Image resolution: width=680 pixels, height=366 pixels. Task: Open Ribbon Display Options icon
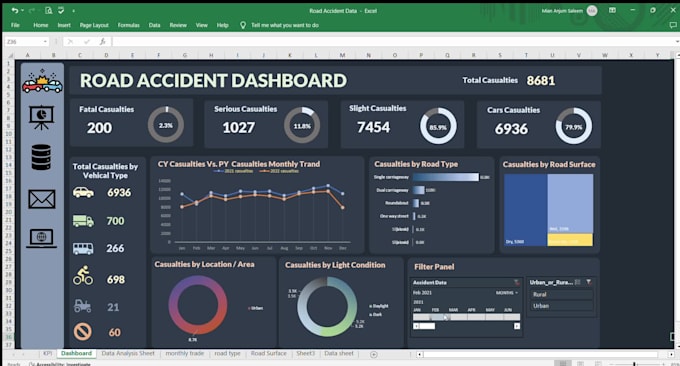[x=612, y=10]
